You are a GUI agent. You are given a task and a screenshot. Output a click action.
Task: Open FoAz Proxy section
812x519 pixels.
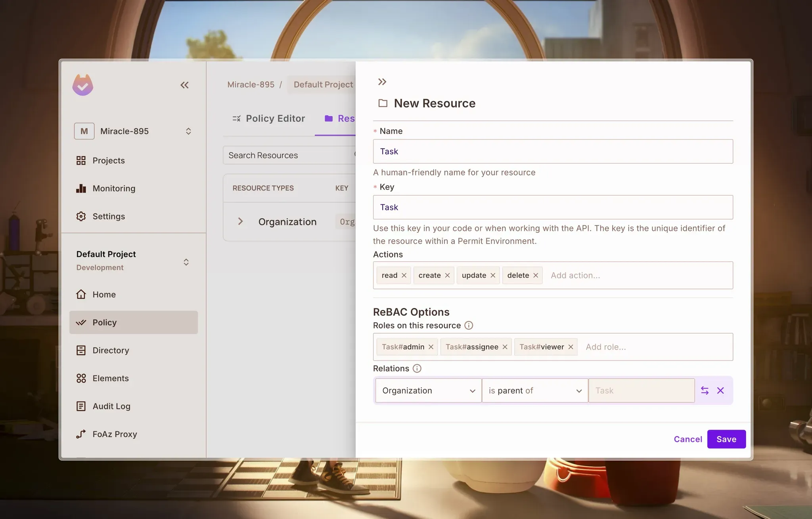click(115, 434)
